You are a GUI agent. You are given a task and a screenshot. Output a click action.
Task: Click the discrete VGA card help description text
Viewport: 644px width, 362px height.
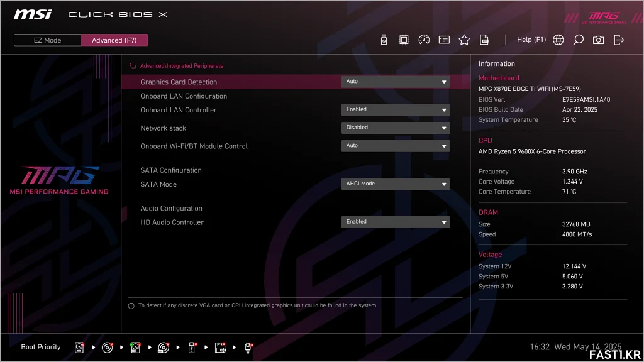[x=258, y=306]
